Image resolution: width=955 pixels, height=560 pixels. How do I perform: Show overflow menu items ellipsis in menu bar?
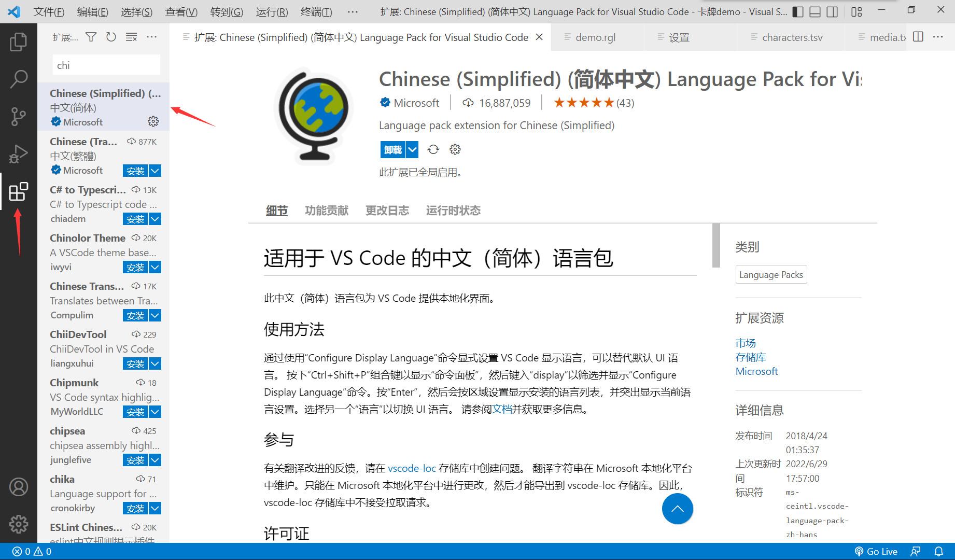click(x=353, y=11)
